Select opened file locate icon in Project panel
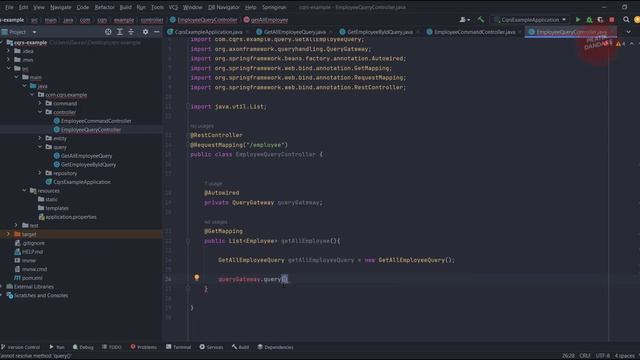The image size is (640, 360). [x=108, y=32]
